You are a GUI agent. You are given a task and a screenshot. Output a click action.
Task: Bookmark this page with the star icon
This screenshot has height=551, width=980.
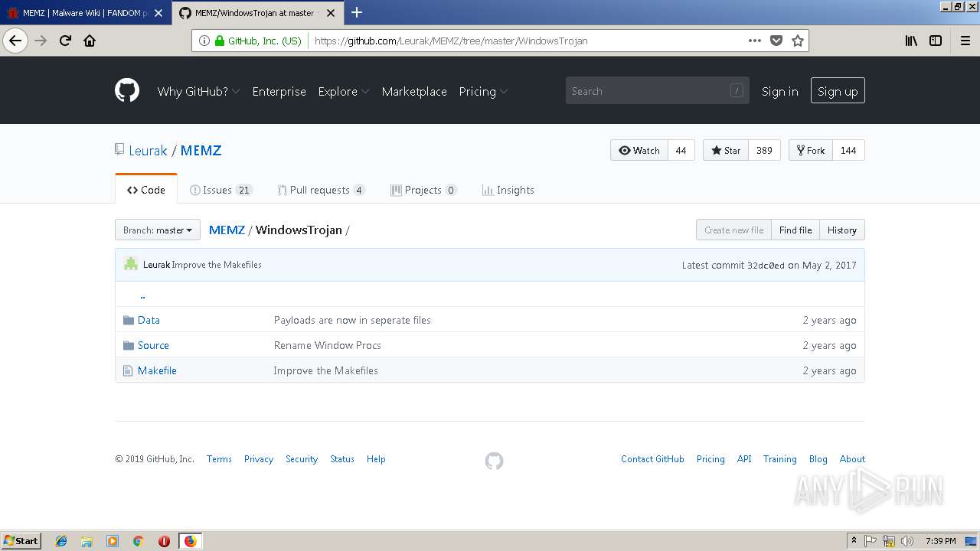point(798,41)
